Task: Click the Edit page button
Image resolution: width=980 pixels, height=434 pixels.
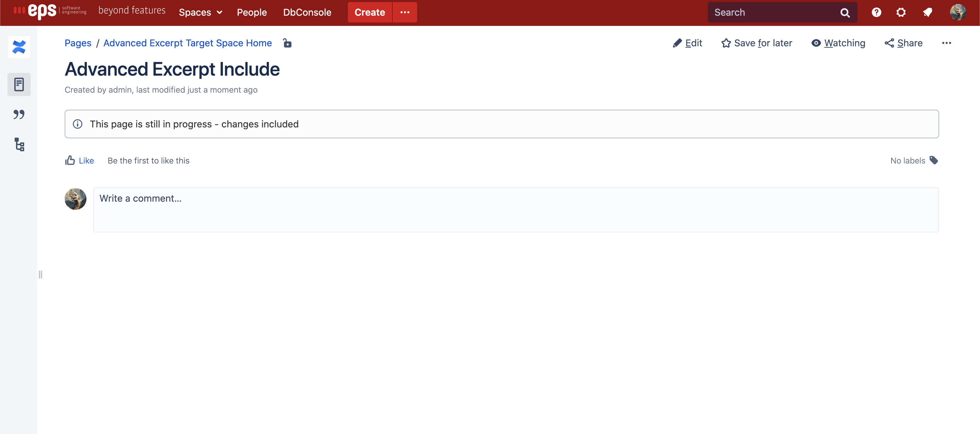Action: [x=687, y=43]
